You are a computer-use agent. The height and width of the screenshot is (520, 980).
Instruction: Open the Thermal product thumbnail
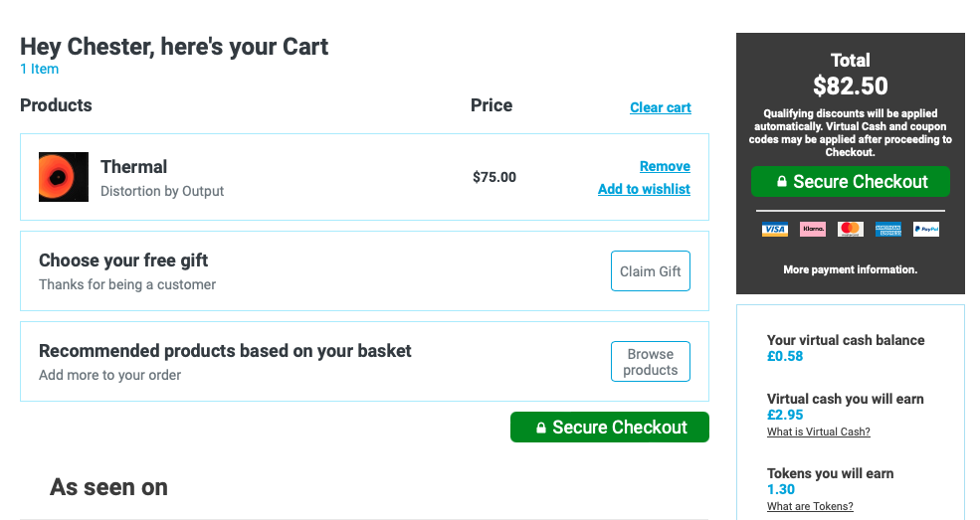pos(63,177)
